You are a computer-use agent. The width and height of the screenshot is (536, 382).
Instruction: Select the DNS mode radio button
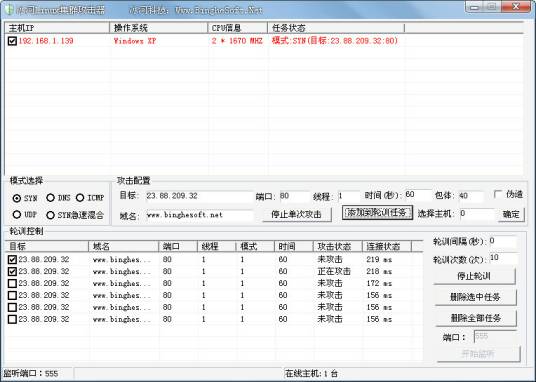click(51, 197)
